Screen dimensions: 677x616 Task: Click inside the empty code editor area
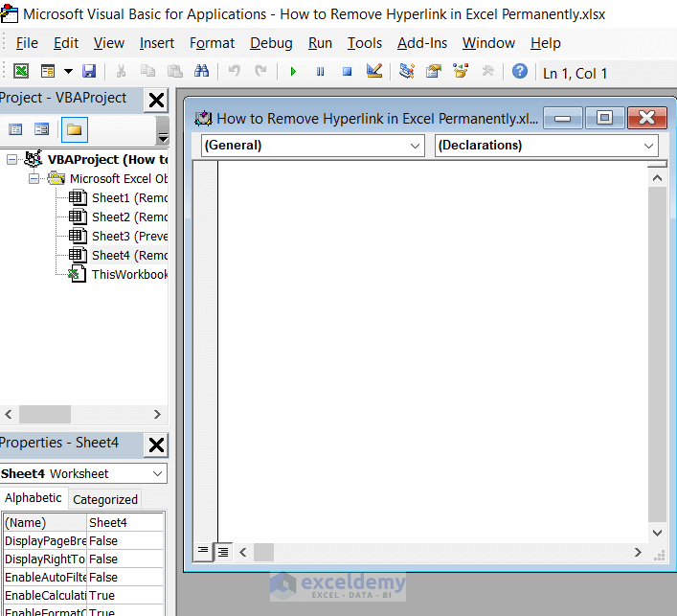pos(433,352)
